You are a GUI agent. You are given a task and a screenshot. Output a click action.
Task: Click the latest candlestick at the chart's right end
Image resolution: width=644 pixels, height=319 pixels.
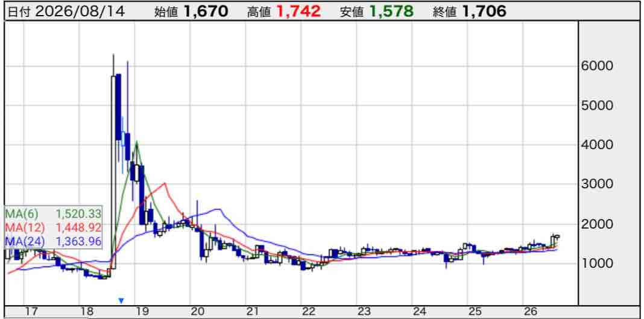[x=557, y=236]
